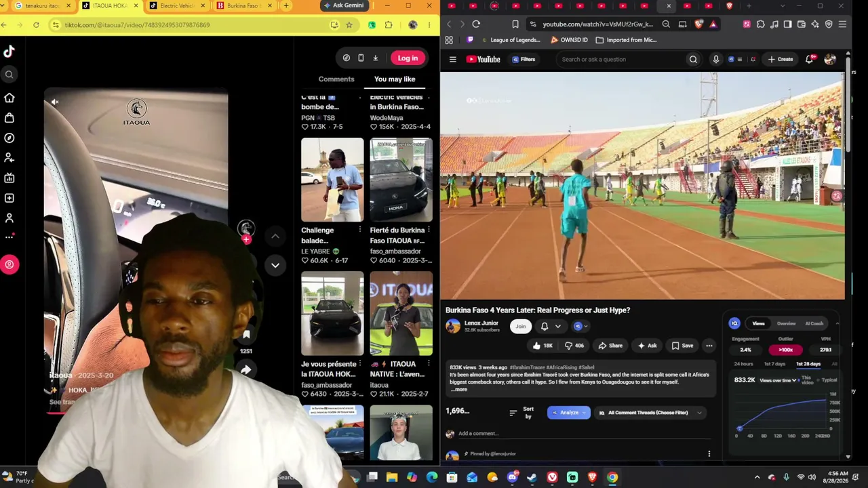The height and width of the screenshot is (488, 868).
Task: Open Chrome extensions puzzle icon
Action: (x=389, y=25)
